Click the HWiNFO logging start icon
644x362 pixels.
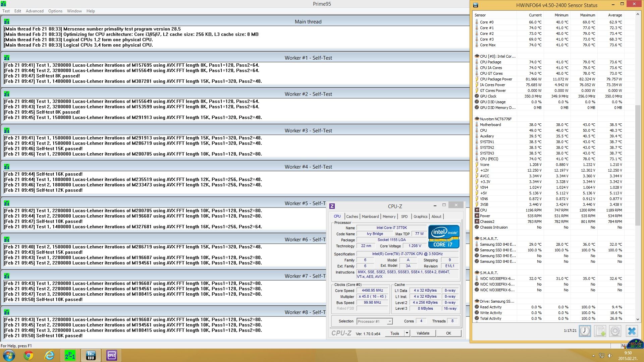pyautogui.click(x=600, y=331)
